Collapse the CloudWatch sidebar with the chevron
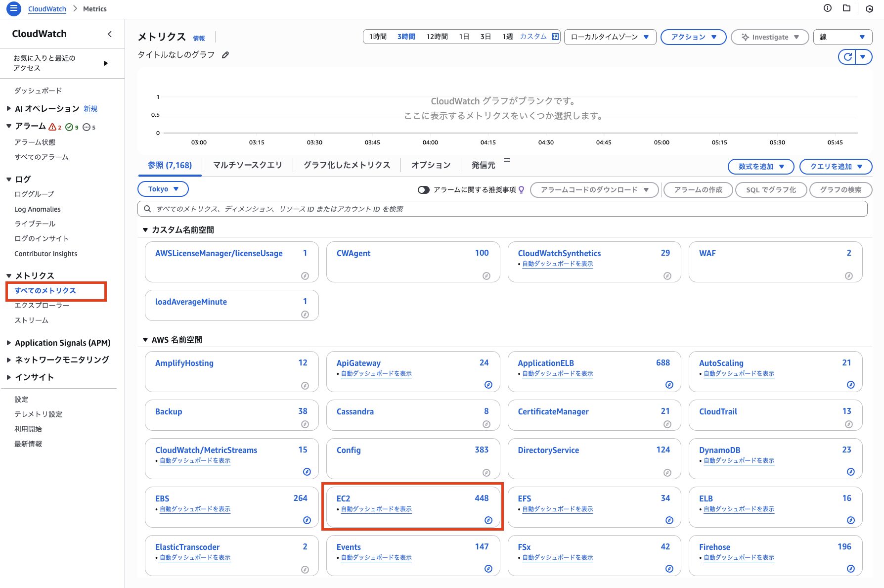The height and width of the screenshot is (588, 884). 110,34
